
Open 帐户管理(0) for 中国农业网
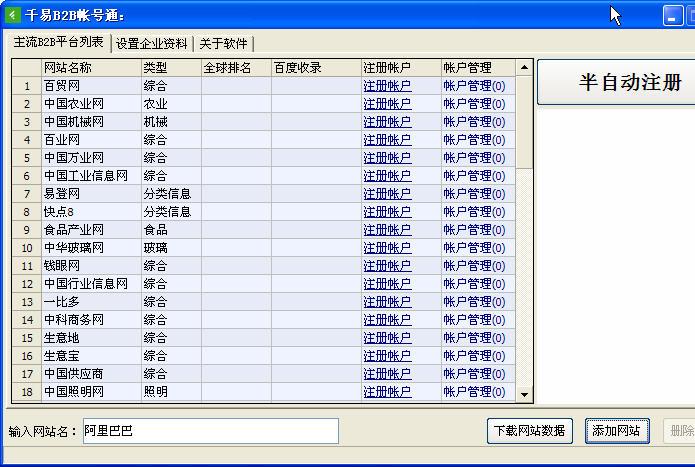pos(474,104)
